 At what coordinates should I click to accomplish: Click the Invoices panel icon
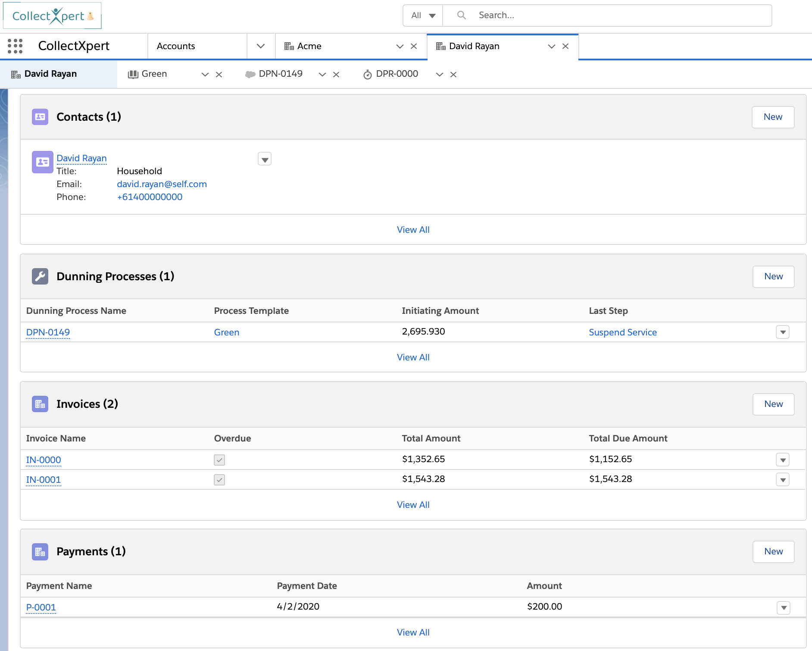click(40, 404)
